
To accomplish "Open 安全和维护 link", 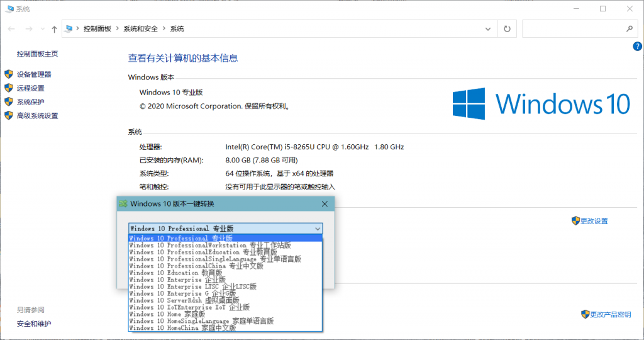I will click(34, 324).
